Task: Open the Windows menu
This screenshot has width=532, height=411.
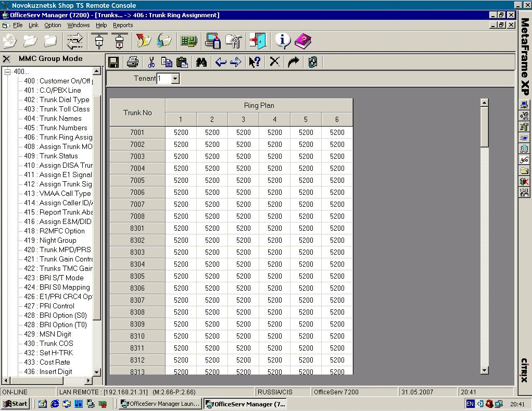Action: (79, 25)
